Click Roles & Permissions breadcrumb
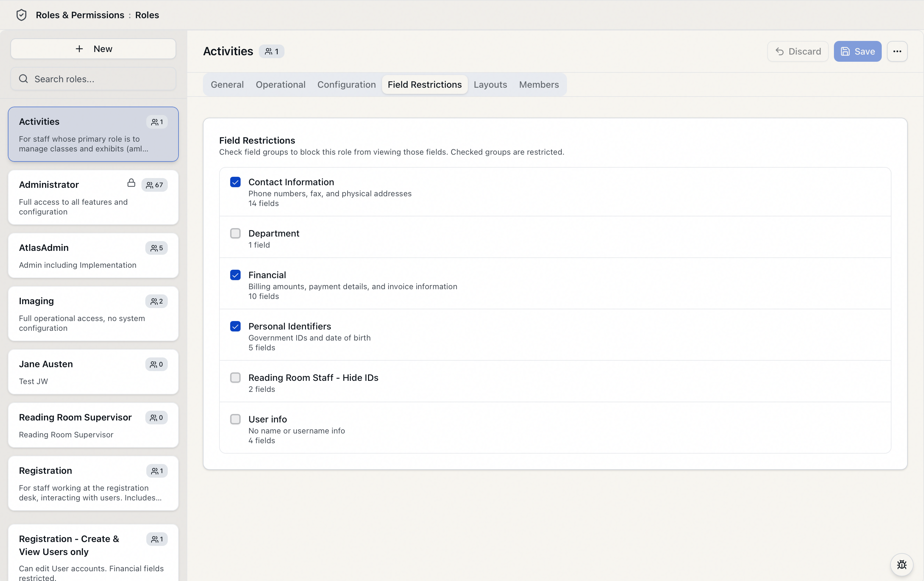Screen dimensions: 924x581 (x=80, y=15)
